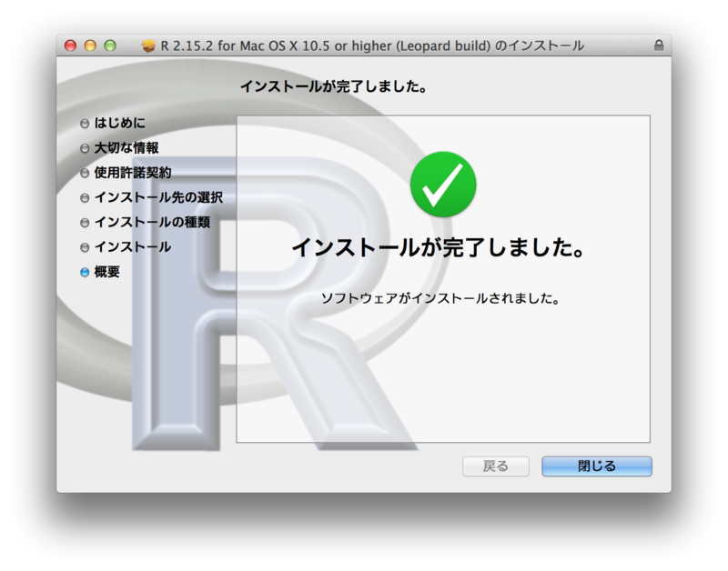Viewport: 728px width, 571px height.
Task: Select the インストール先の選択 step
Action: [x=157, y=195]
